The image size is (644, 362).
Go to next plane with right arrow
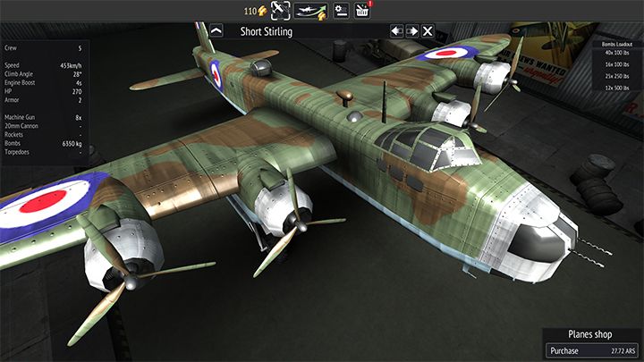pyautogui.click(x=411, y=31)
